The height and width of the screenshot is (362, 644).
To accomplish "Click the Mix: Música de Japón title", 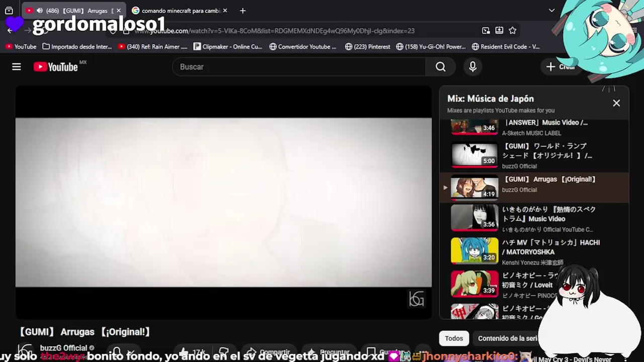I will pyautogui.click(x=491, y=99).
